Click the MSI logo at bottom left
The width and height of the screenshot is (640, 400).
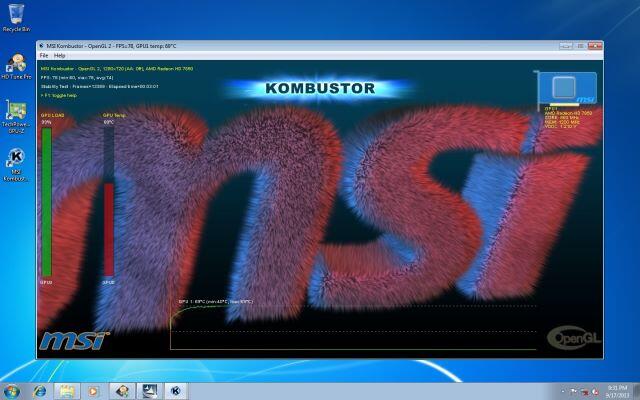coord(74,341)
